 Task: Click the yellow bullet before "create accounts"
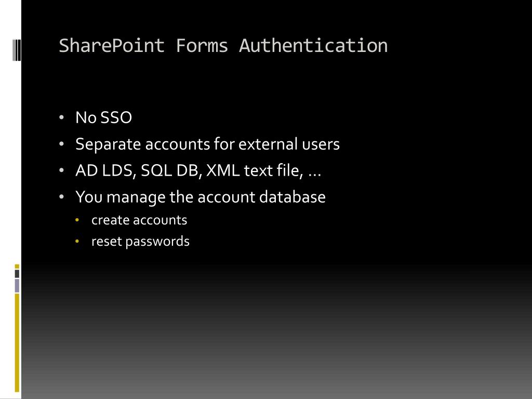click(77, 220)
